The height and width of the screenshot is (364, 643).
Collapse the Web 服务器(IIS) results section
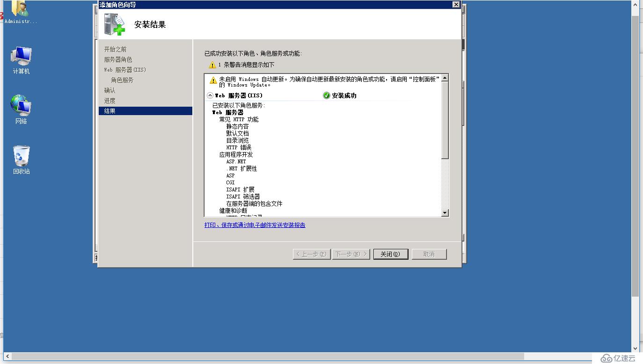point(210,95)
